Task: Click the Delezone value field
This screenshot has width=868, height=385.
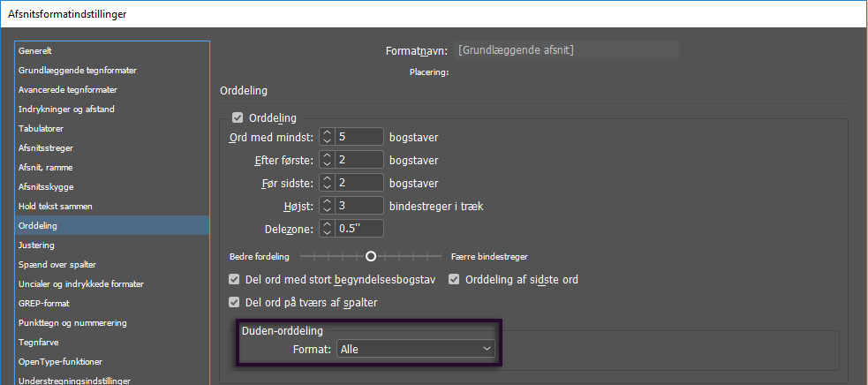Action: pos(359,229)
